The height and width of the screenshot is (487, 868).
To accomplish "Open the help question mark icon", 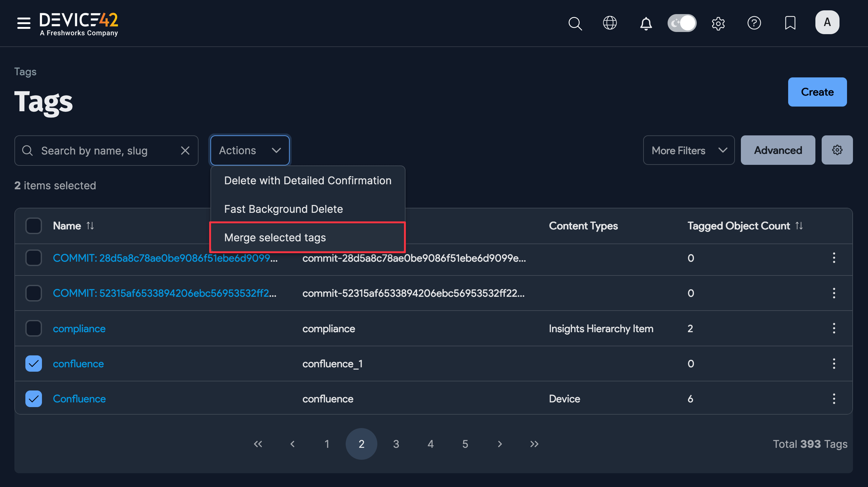I will pos(754,23).
